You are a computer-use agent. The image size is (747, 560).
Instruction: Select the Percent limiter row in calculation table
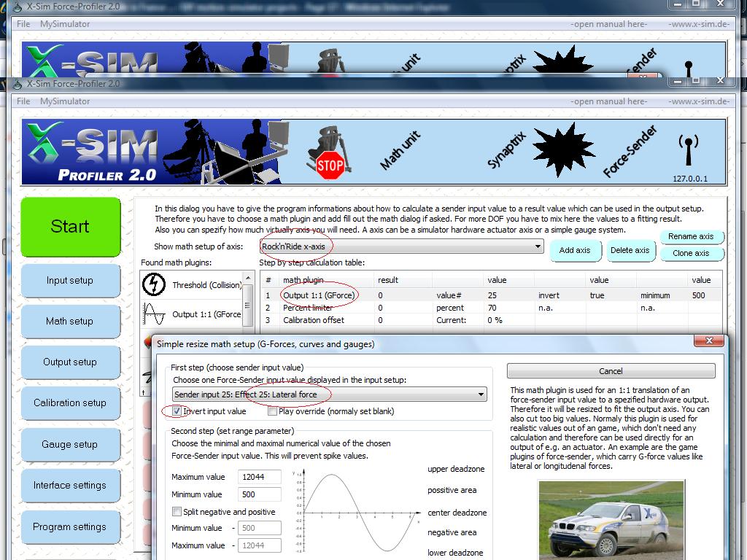491,308
